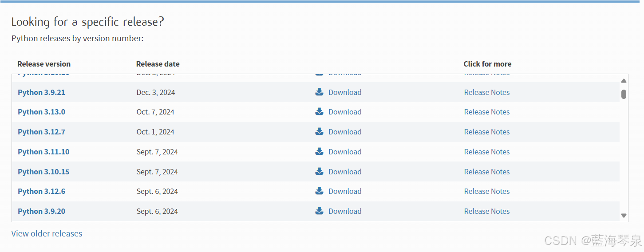
Task: Open the Python 3.10.15 release page
Action: [43, 172]
